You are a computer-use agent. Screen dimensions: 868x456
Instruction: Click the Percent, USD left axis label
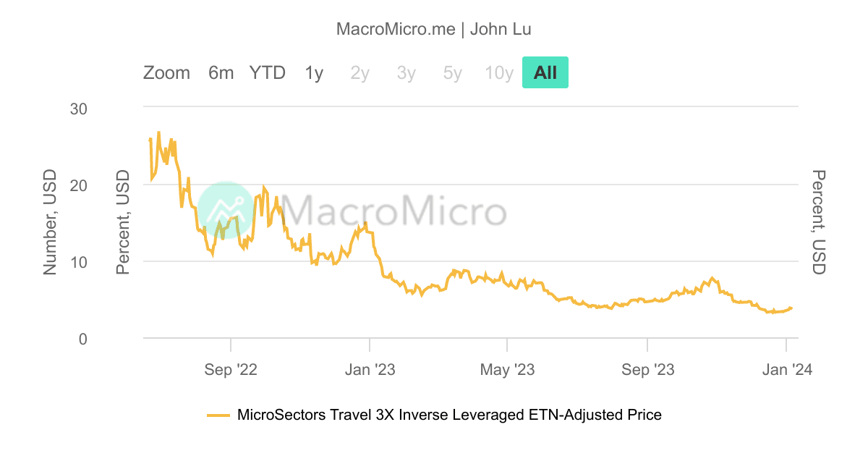tap(122, 221)
